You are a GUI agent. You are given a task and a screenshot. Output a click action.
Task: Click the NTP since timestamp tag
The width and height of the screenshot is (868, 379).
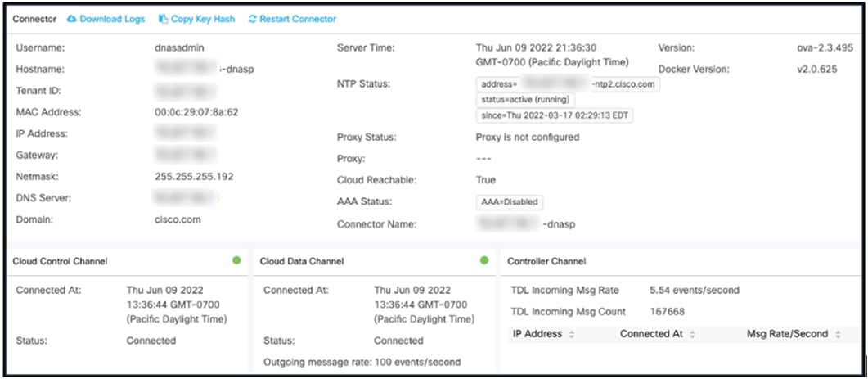pos(555,115)
